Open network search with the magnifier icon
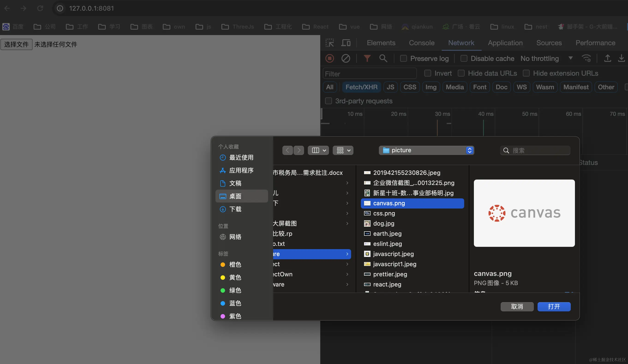Image resolution: width=628 pixels, height=364 pixels. point(383,58)
